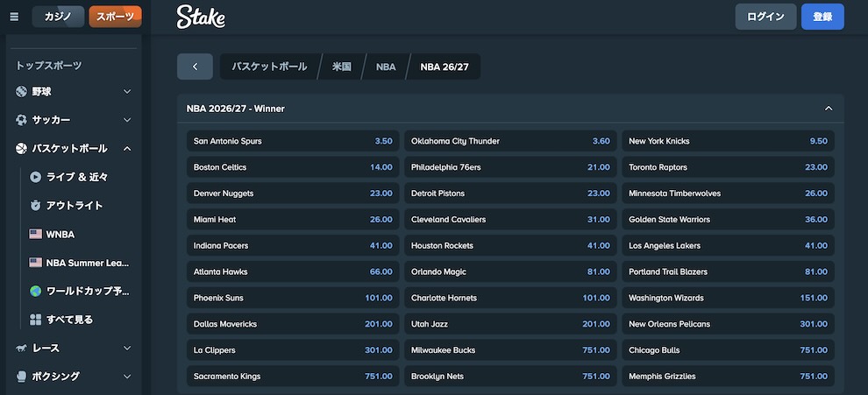Expand the ボクシング sidebar section chevron
The width and height of the screenshot is (868, 395).
click(x=127, y=377)
